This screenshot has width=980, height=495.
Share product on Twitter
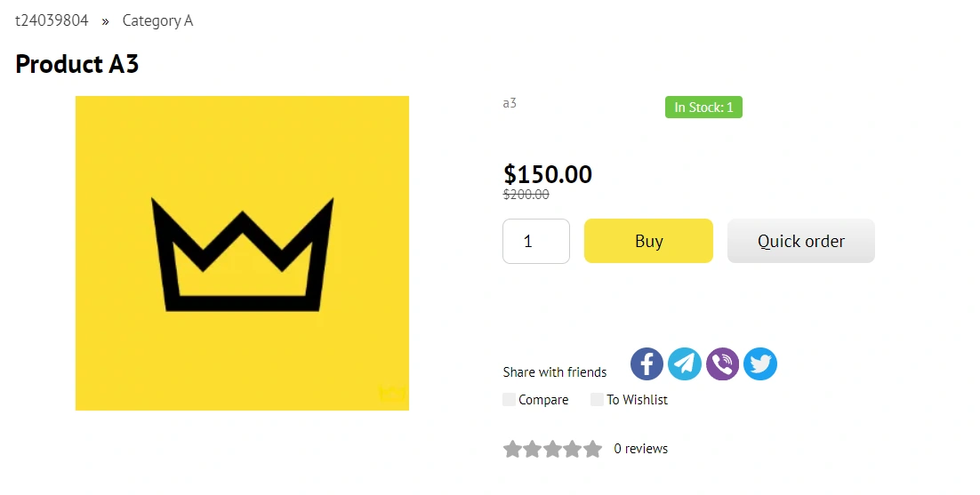point(760,364)
